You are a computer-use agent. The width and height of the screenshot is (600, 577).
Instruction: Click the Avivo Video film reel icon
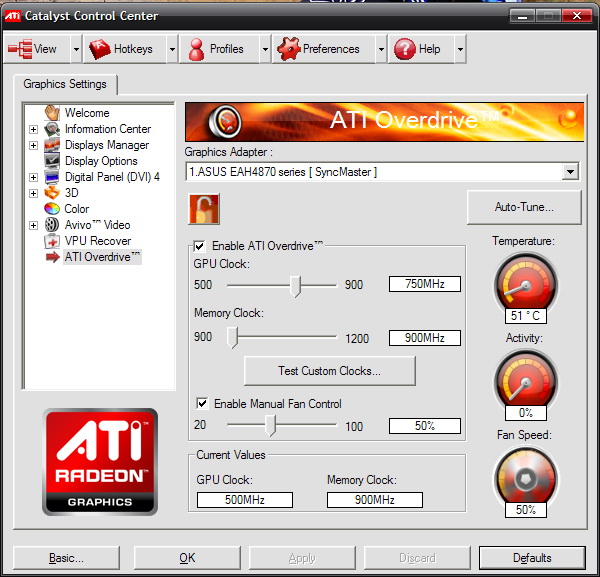click(x=52, y=225)
